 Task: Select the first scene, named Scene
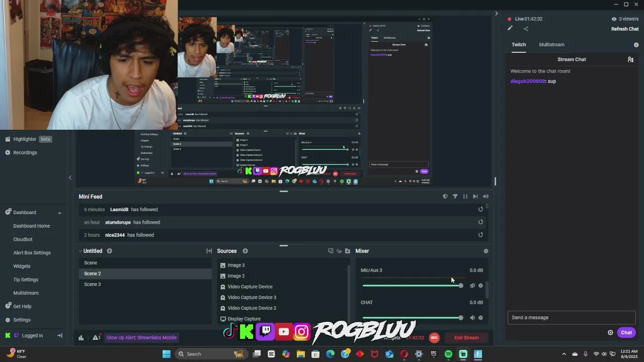coord(145,262)
